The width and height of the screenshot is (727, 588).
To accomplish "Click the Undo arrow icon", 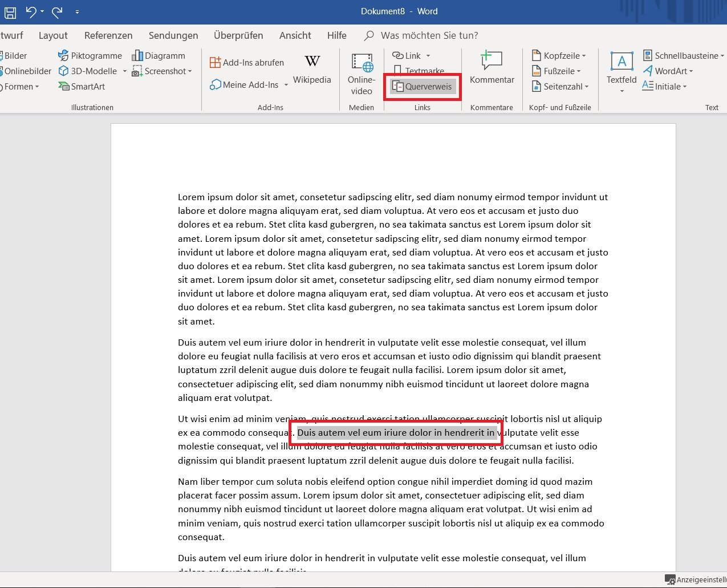I will [31, 11].
